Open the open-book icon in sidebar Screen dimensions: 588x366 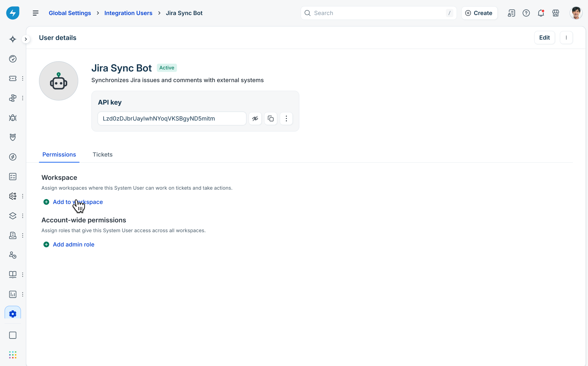(13, 274)
